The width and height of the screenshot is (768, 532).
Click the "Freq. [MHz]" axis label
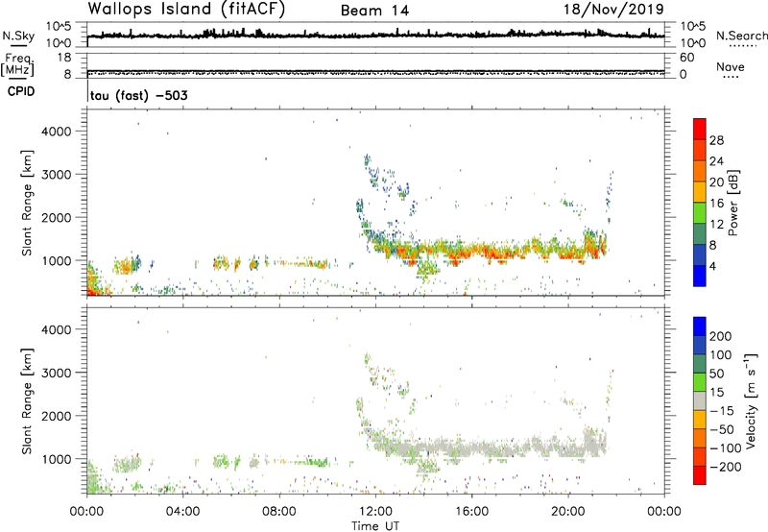[x=17, y=64]
